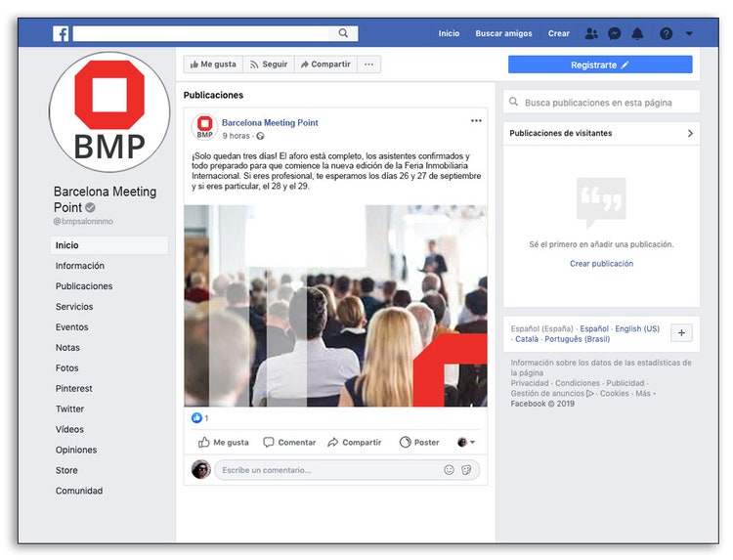Click commenter profile avatar beside comment box
The width and height of the screenshot is (733, 560).
201,469
